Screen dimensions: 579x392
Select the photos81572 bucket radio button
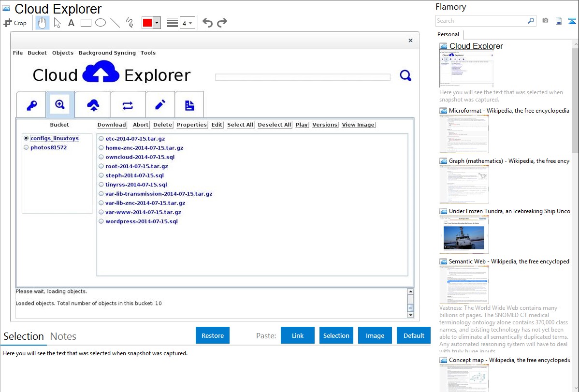pyautogui.click(x=27, y=147)
